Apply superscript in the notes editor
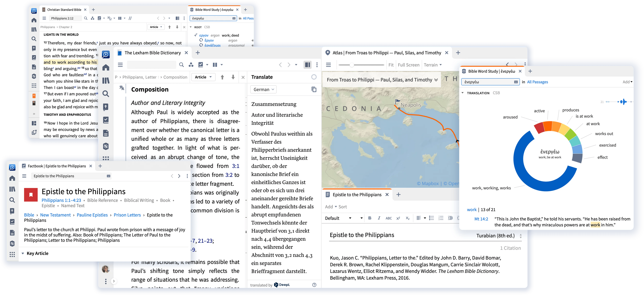The image size is (644, 295). pyautogui.click(x=398, y=218)
